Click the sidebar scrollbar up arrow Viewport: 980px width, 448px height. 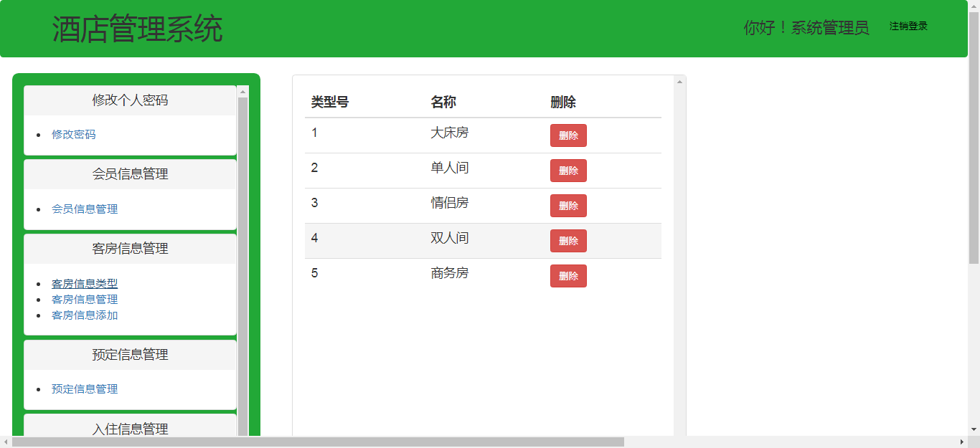[242, 92]
